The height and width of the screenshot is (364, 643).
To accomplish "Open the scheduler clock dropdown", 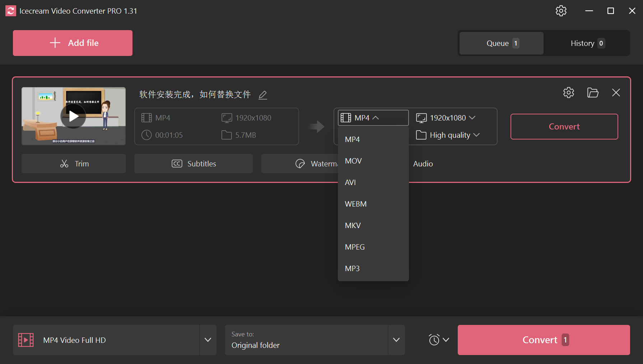I will tap(439, 340).
